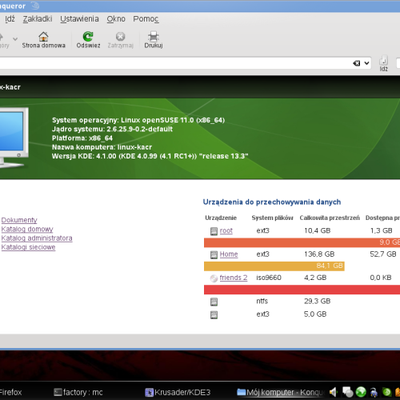Click the red friends 2 usage bar
Screen dimensions: 400x400
[302, 289]
